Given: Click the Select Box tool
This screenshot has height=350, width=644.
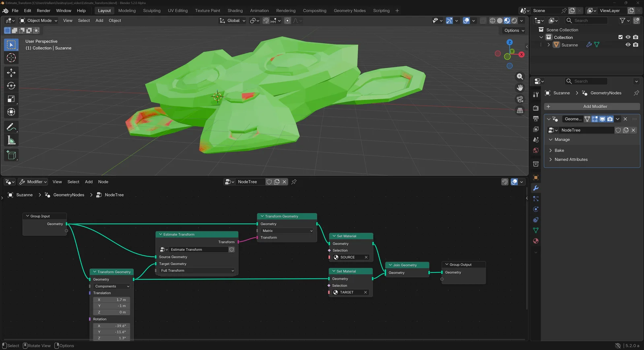Looking at the screenshot, I should [11, 45].
